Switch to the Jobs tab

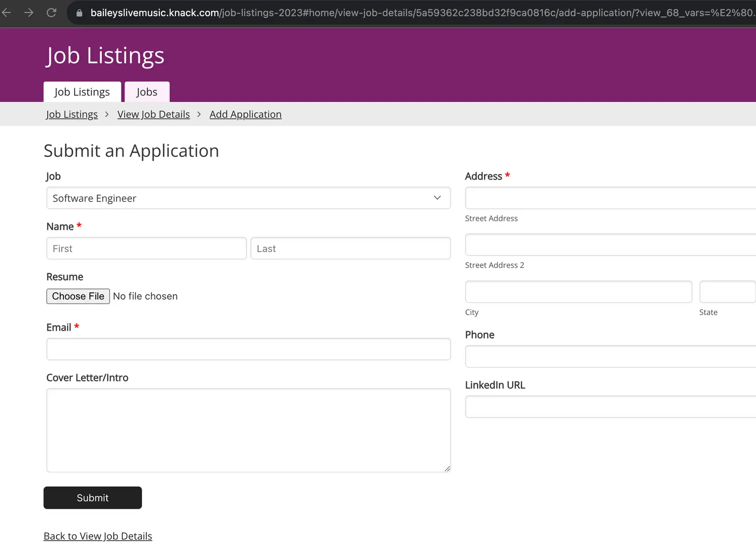click(147, 91)
